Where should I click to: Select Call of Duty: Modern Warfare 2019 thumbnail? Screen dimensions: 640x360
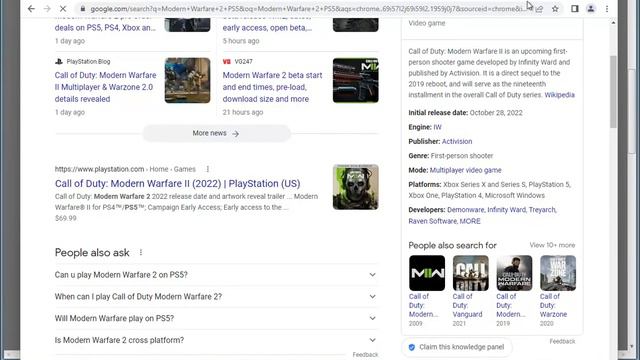tap(514, 273)
